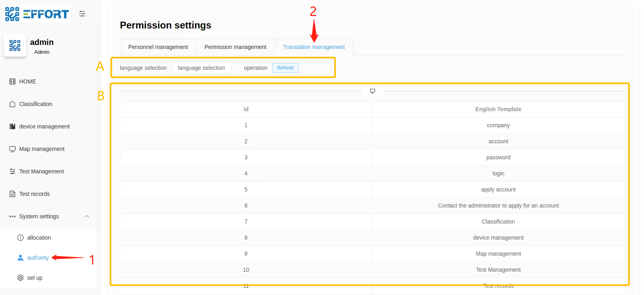Click the Classification house icon
Image resolution: width=644 pixels, height=295 pixels.
(x=12, y=104)
